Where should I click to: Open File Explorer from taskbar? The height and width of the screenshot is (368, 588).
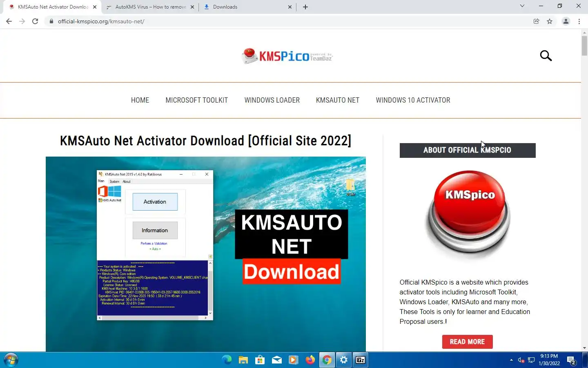coord(243,360)
